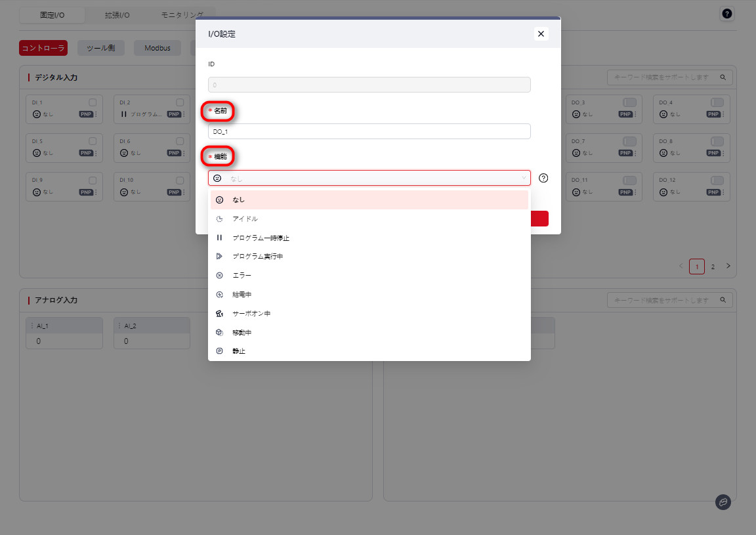
Task: Click the ツール側 button
Action: (101, 48)
